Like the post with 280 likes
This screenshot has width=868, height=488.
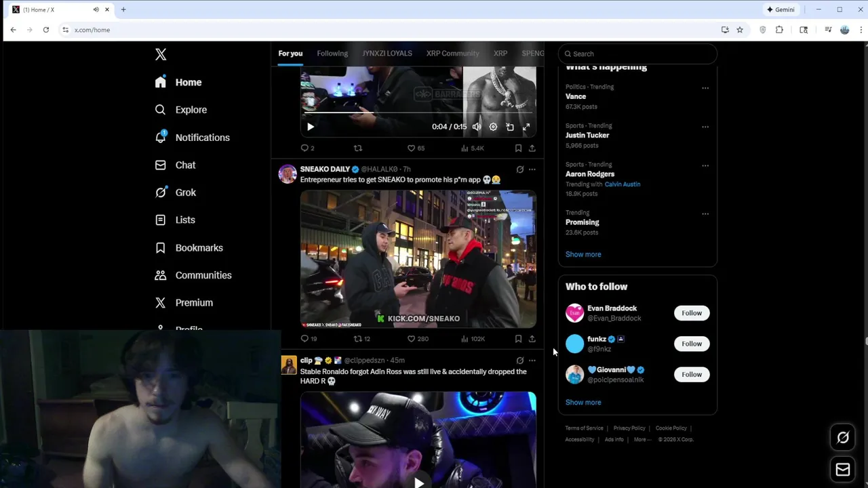coord(418,338)
